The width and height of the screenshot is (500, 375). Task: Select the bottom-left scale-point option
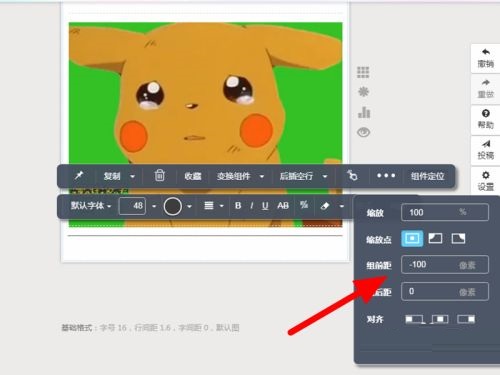[x=435, y=239]
